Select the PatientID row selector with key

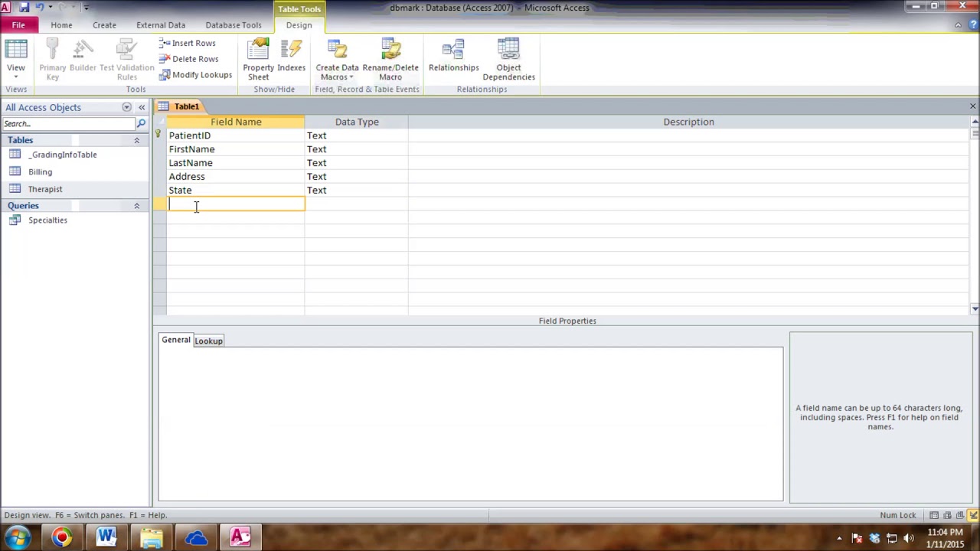(x=159, y=135)
